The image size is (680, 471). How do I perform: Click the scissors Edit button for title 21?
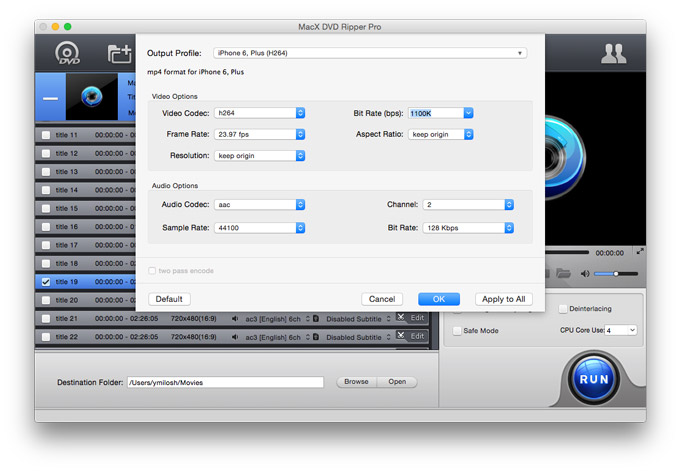pyautogui.click(x=410, y=318)
